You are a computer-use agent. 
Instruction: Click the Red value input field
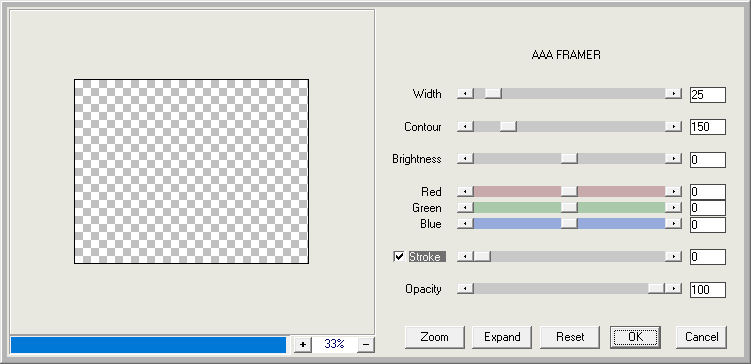[708, 192]
